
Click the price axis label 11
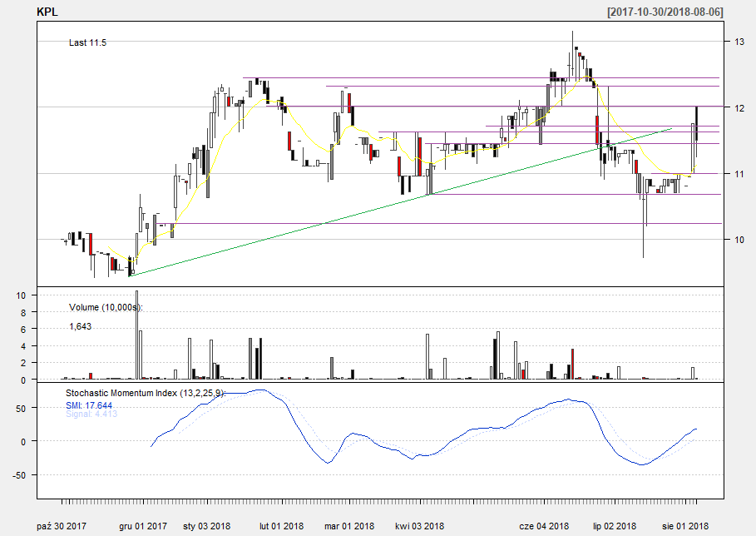[x=739, y=174]
